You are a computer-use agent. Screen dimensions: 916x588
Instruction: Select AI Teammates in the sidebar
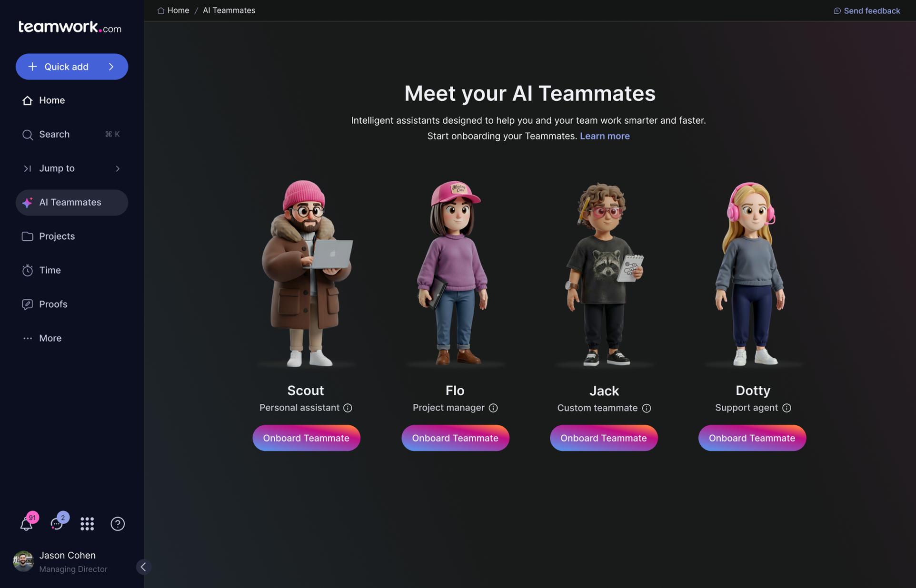click(72, 203)
